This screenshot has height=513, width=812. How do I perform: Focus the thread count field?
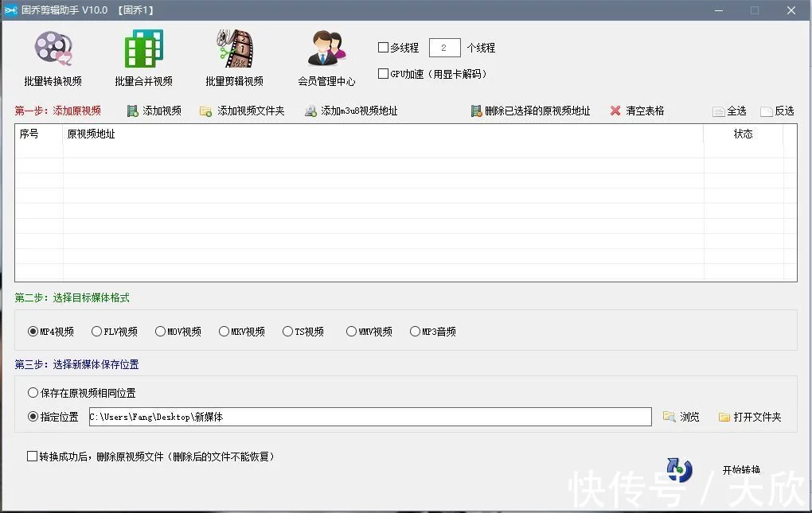[x=444, y=48]
